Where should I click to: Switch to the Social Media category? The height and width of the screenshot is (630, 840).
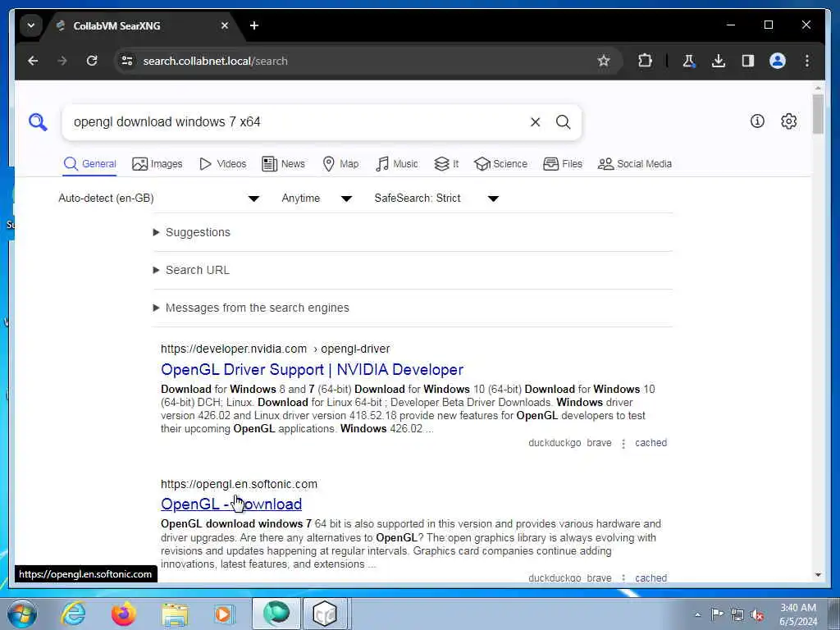(635, 164)
